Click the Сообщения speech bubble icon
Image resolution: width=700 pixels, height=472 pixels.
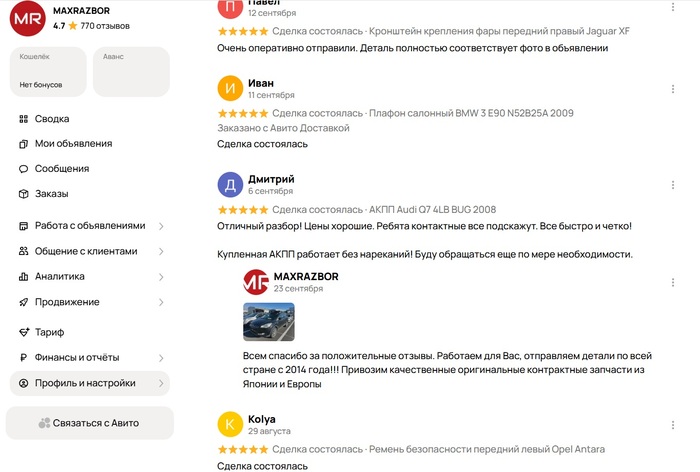tap(24, 169)
